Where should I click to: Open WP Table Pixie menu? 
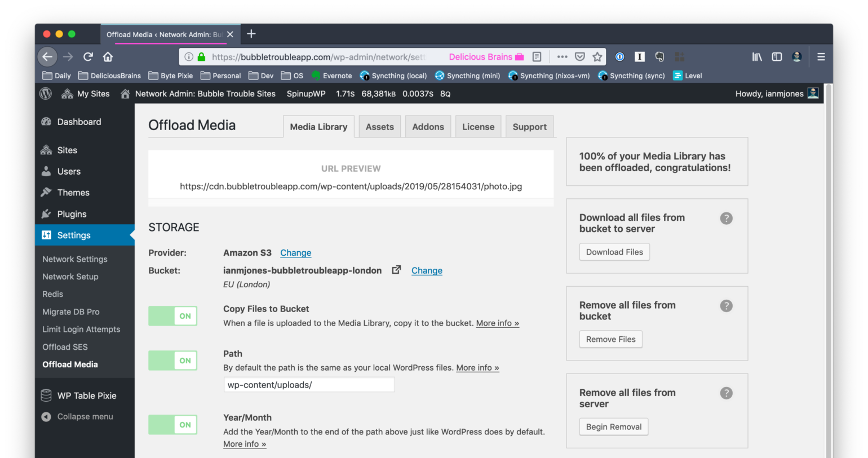coord(85,395)
